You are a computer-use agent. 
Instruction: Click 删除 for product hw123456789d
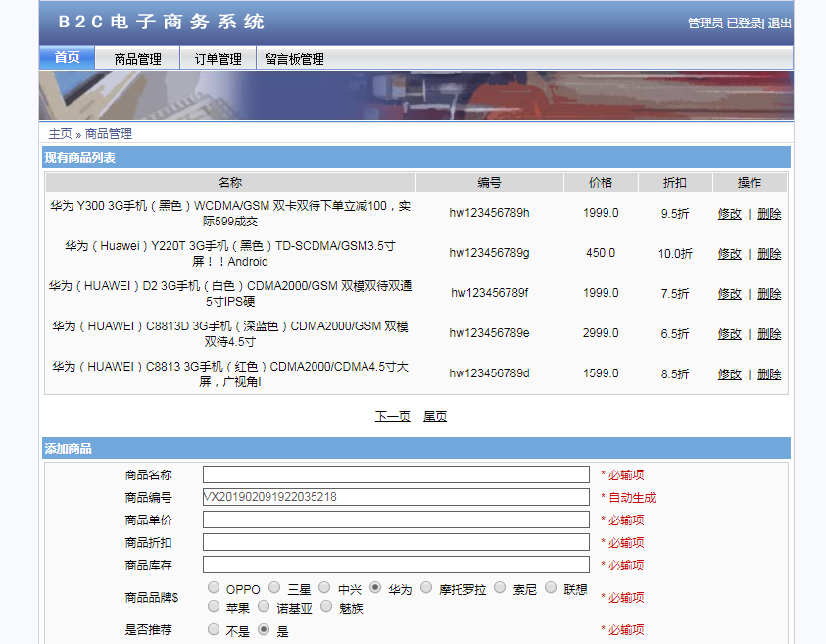tap(769, 374)
